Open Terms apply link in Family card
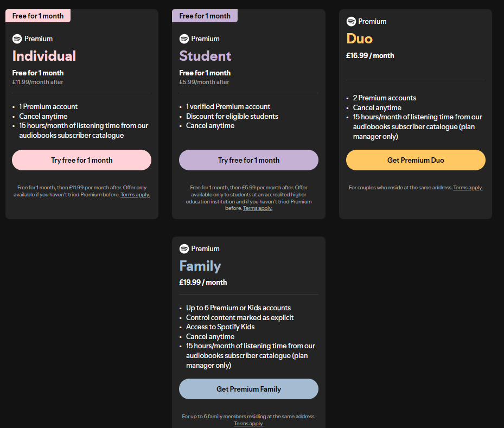504x428 pixels. [248, 424]
